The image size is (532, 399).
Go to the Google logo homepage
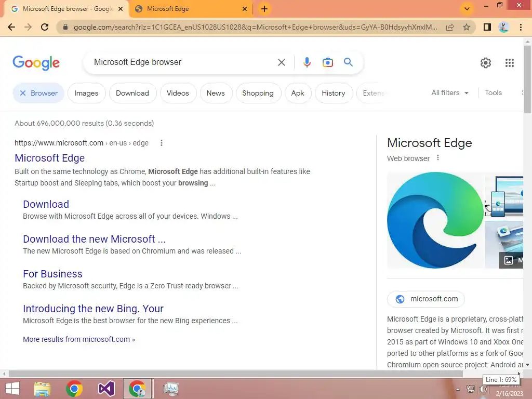click(36, 63)
